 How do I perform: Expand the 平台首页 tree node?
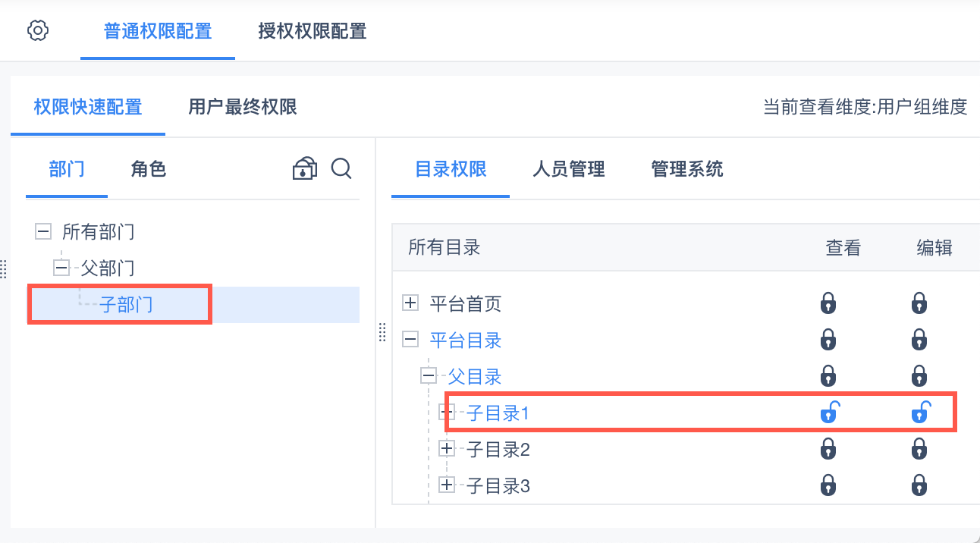point(410,303)
